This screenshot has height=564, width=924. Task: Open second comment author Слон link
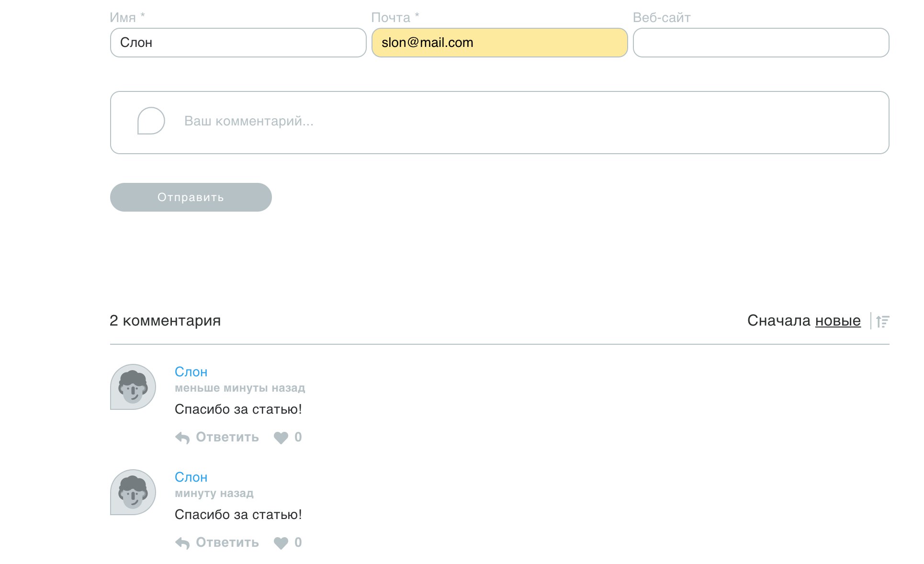tap(191, 477)
